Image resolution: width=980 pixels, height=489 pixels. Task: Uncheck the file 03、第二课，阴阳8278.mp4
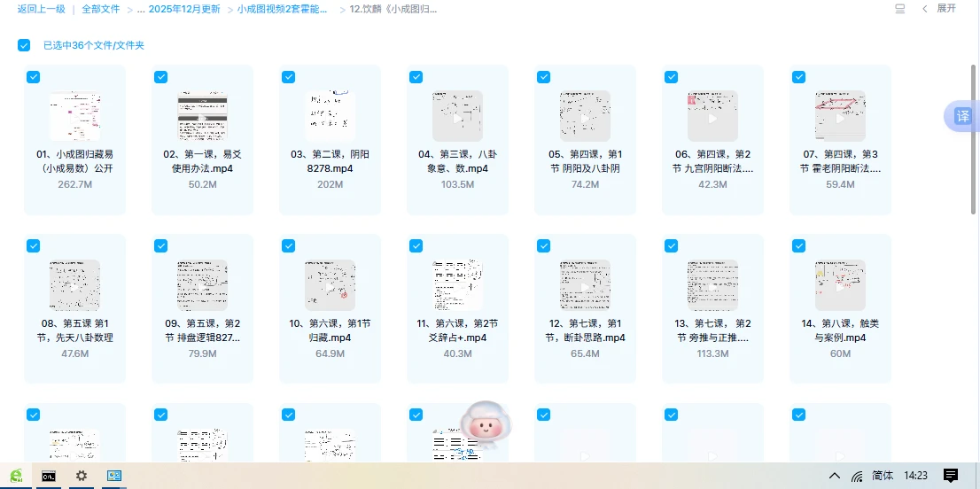point(288,77)
